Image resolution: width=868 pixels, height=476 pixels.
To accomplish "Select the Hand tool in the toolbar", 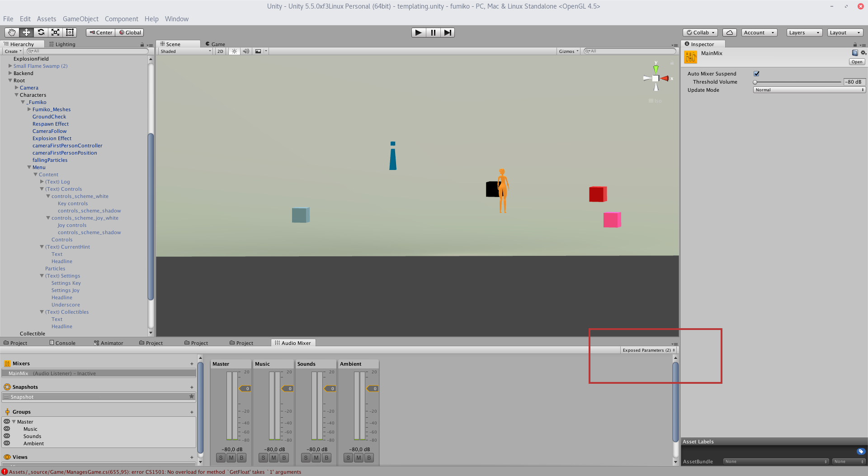I will 11,32.
